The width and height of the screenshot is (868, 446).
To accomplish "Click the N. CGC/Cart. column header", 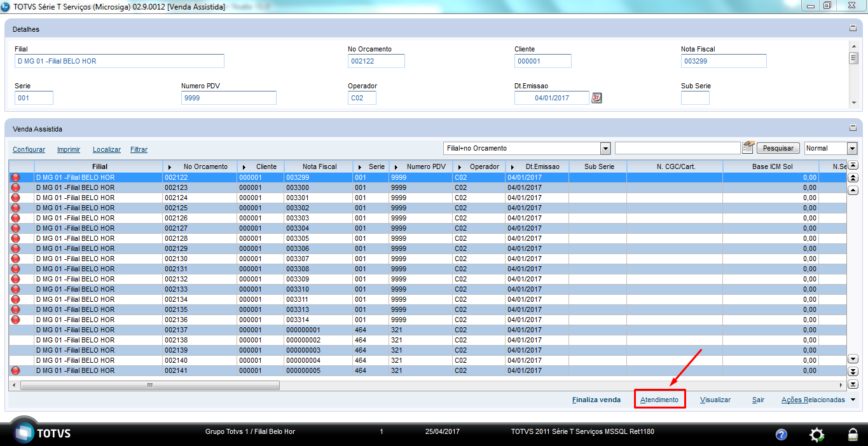I will coord(675,166).
